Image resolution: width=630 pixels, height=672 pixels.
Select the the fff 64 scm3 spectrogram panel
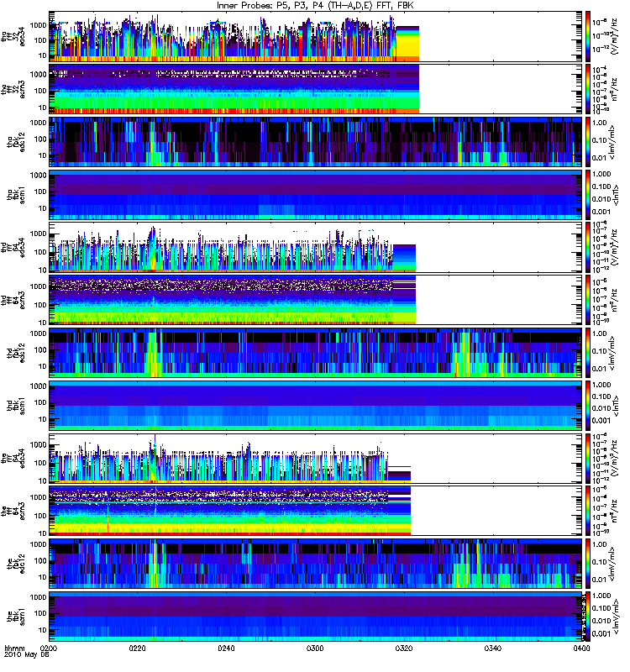click(x=316, y=511)
